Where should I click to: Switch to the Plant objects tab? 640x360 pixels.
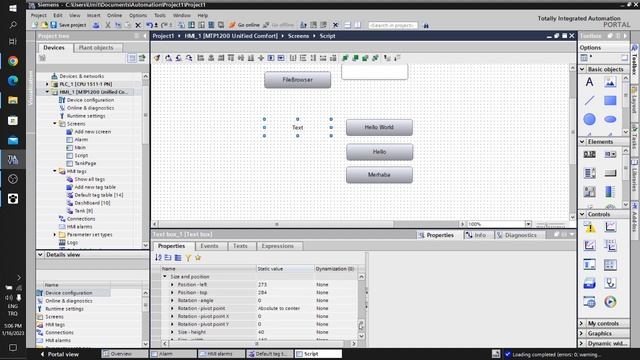pyautogui.click(x=96, y=47)
